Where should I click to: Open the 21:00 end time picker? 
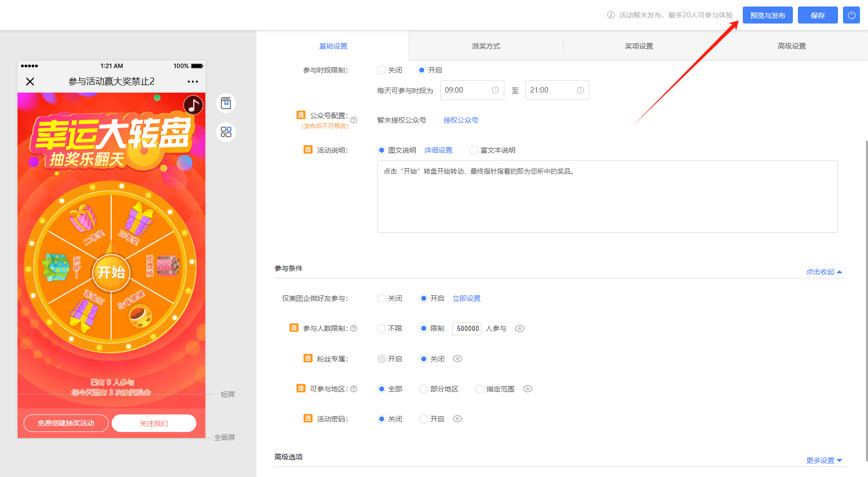(x=557, y=90)
